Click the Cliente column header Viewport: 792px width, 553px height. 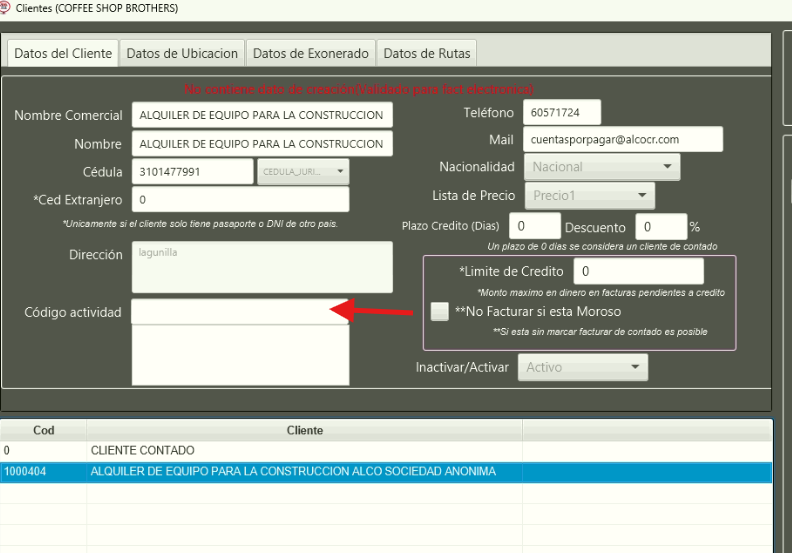304,430
